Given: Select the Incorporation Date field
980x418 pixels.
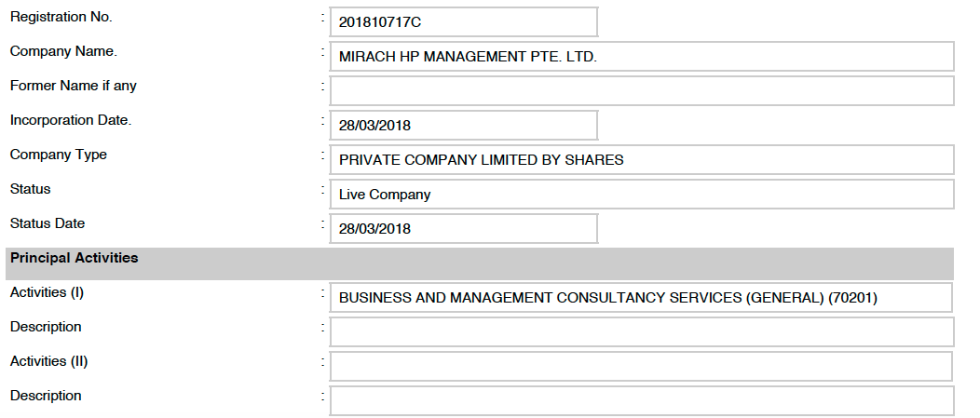Looking at the screenshot, I should point(463,125).
